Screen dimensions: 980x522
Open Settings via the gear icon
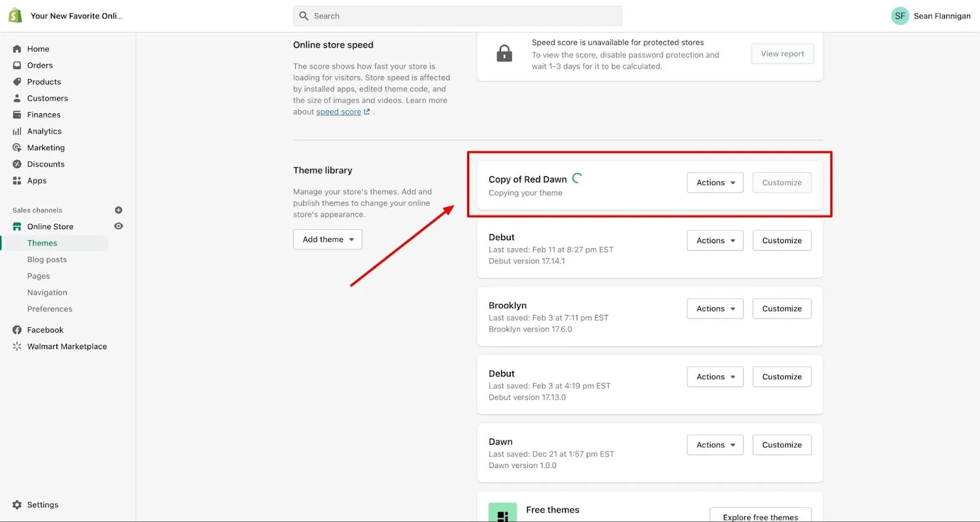tap(17, 505)
